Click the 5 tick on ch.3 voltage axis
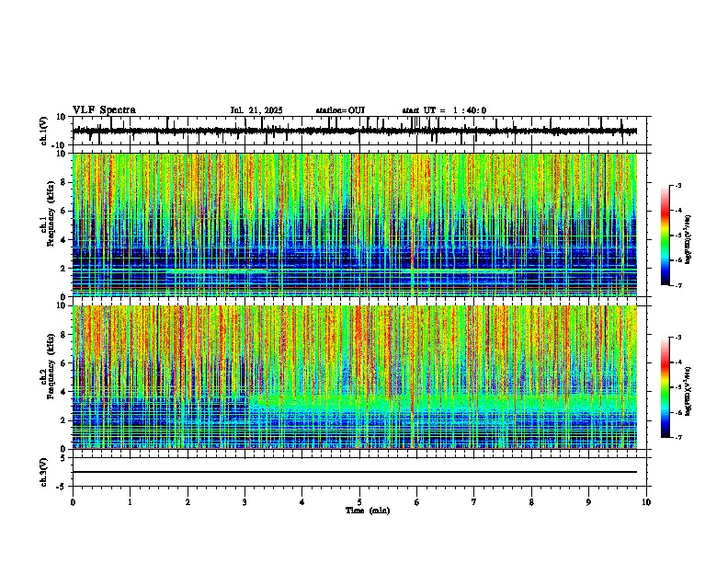Image resolution: width=728 pixels, height=563 pixels. click(63, 458)
